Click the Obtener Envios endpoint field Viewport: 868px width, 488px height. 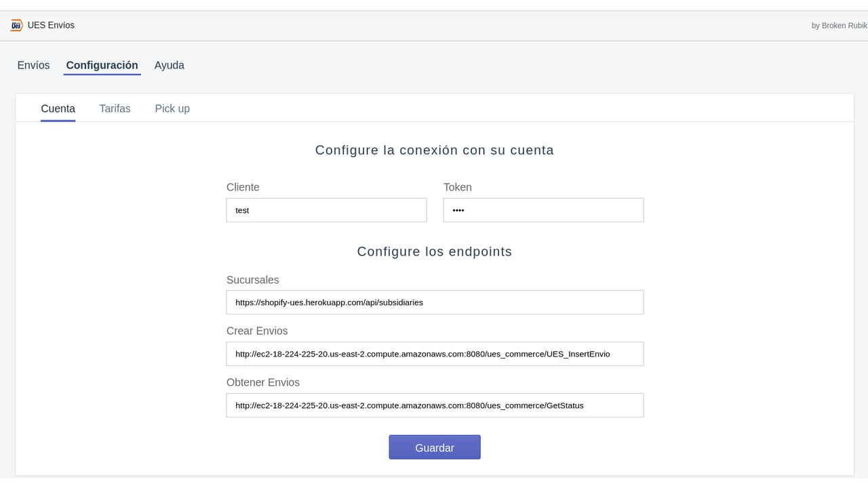(435, 405)
